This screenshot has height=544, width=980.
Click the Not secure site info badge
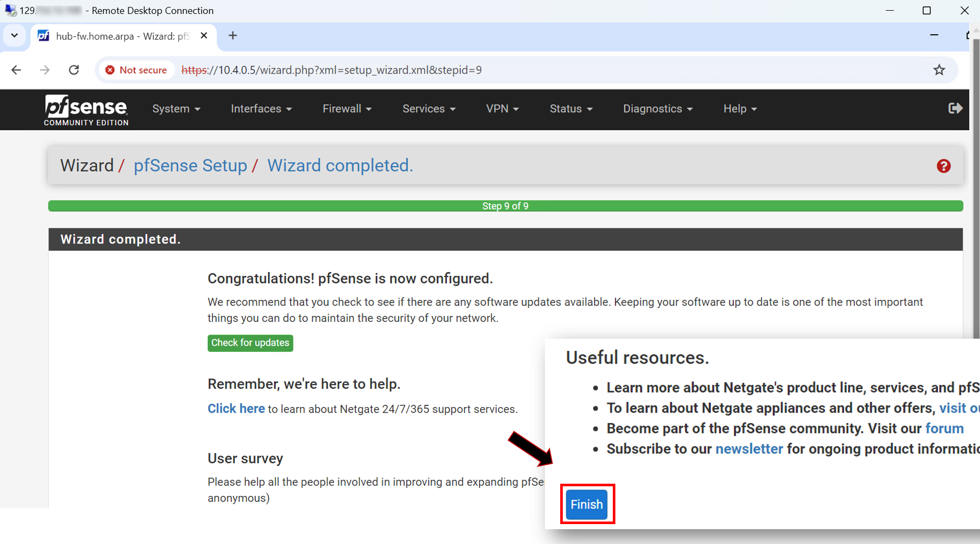136,70
